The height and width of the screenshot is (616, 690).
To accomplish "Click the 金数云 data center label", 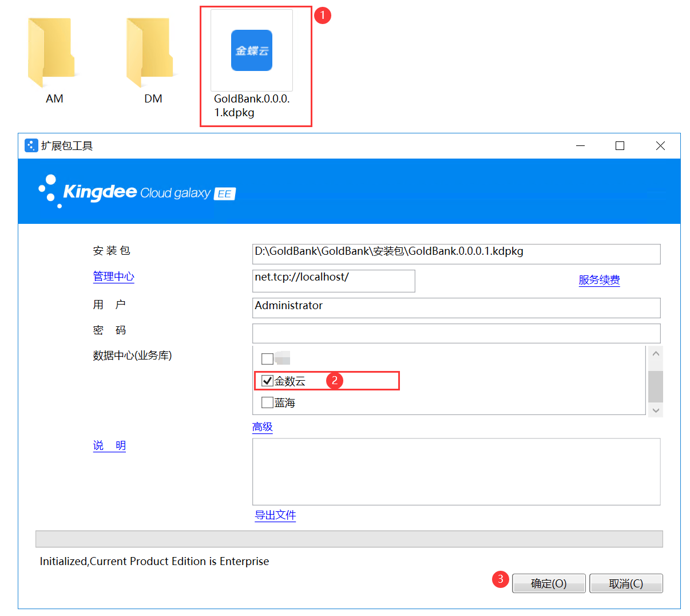I will point(290,381).
